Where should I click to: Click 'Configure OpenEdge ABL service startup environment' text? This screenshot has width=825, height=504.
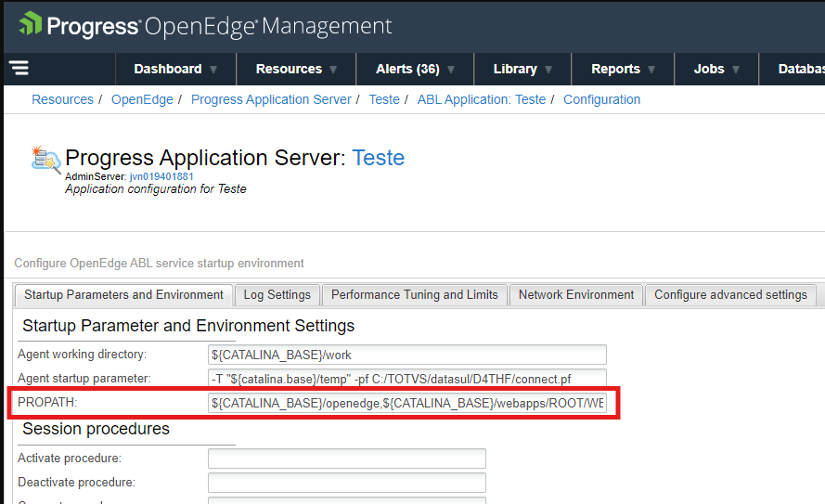coord(159,263)
